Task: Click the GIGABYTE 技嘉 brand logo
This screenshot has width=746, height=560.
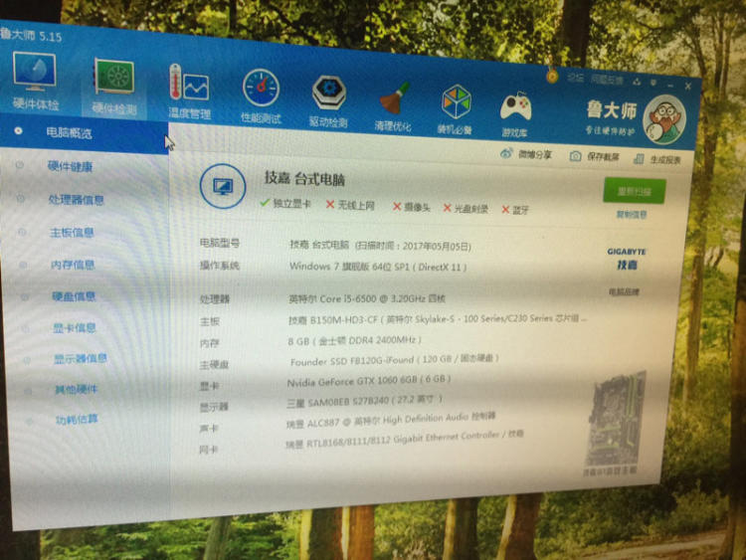Action: [627, 259]
